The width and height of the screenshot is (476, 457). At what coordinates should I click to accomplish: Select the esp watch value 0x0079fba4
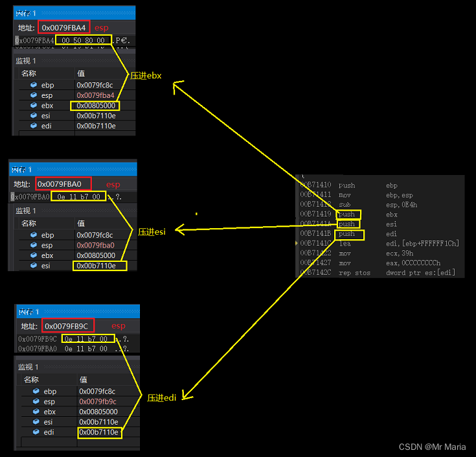click(95, 95)
